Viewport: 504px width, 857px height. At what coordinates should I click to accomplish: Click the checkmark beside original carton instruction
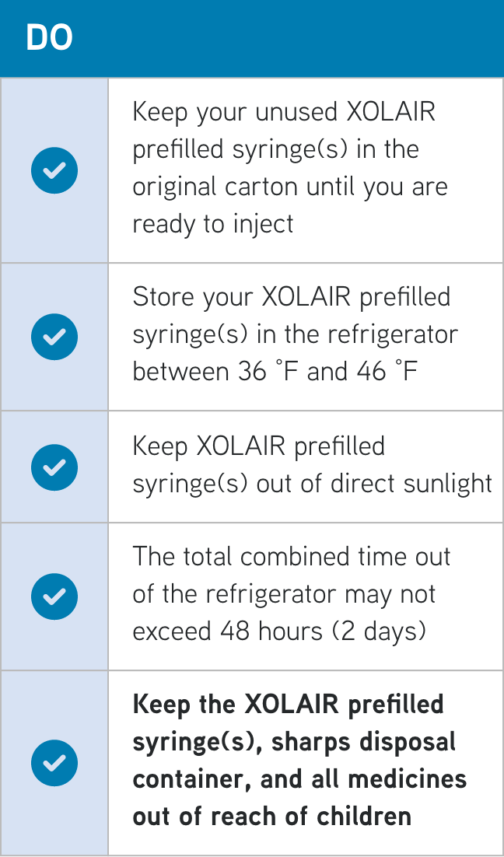tap(54, 170)
